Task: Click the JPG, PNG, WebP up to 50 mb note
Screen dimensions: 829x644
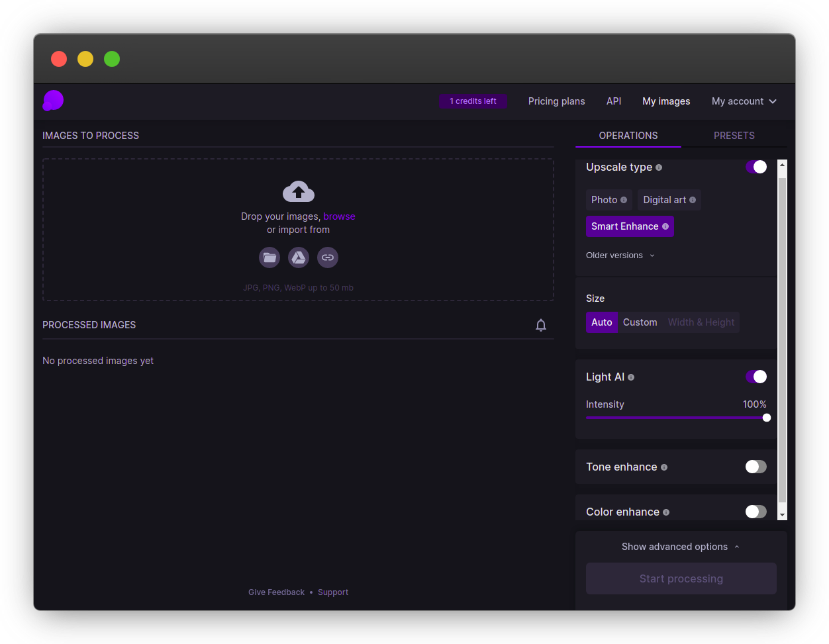Action: pos(299,288)
